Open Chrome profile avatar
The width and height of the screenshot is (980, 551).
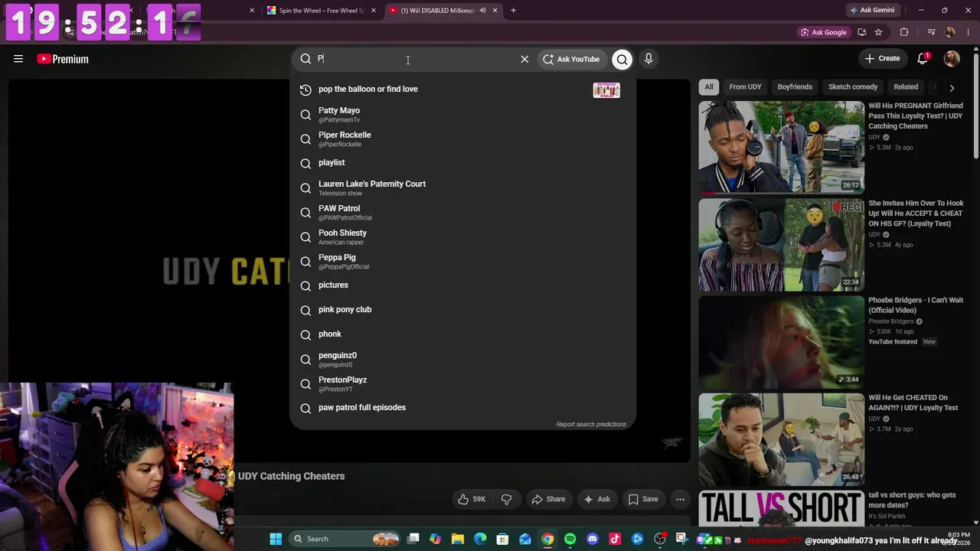[x=950, y=32]
